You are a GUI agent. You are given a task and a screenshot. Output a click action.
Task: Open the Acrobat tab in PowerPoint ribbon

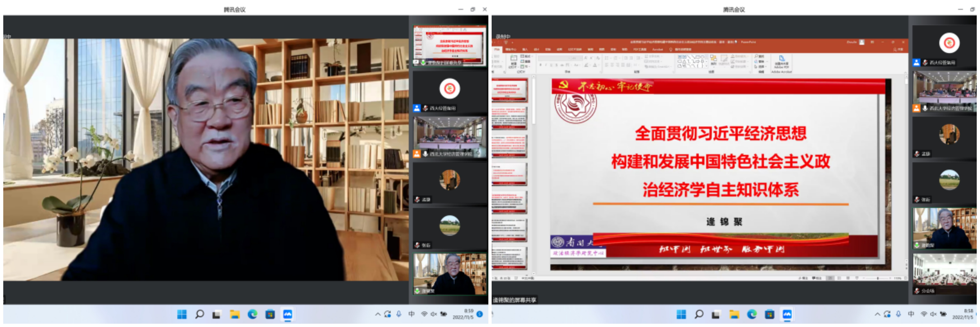tap(657, 50)
